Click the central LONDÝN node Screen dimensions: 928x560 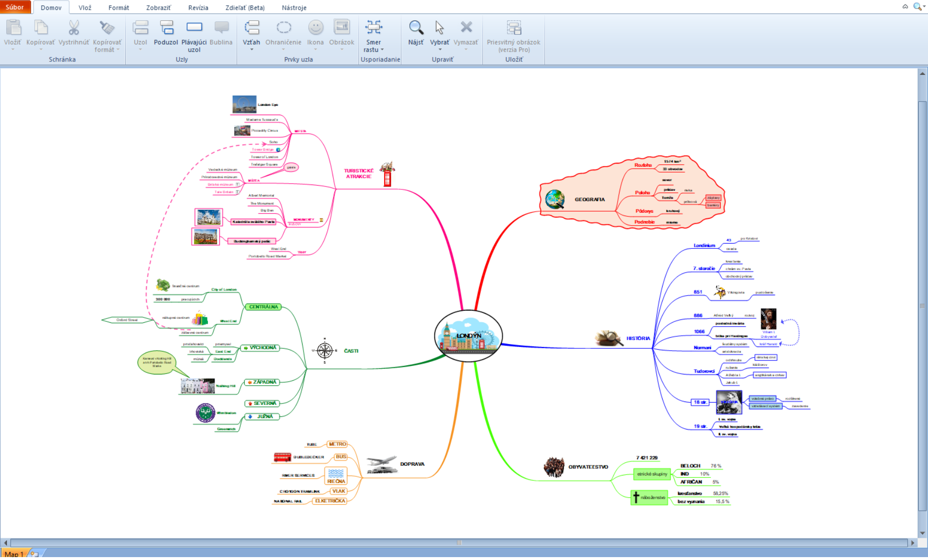(x=468, y=336)
